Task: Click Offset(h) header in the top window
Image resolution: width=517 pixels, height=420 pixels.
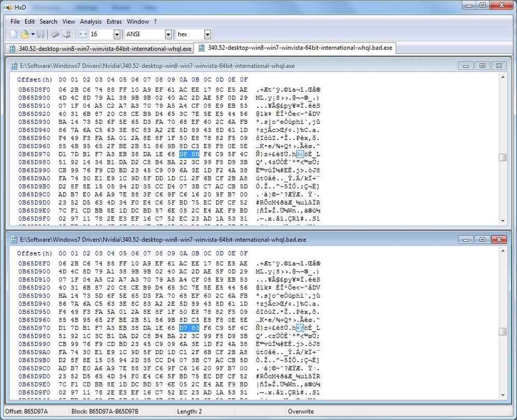Action: pyautogui.click(x=35, y=80)
